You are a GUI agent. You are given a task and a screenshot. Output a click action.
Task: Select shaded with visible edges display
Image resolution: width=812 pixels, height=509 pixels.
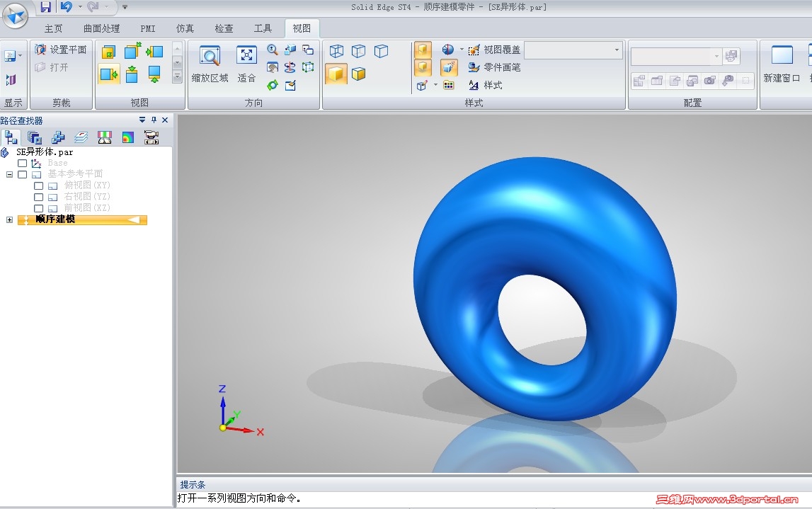tap(359, 74)
